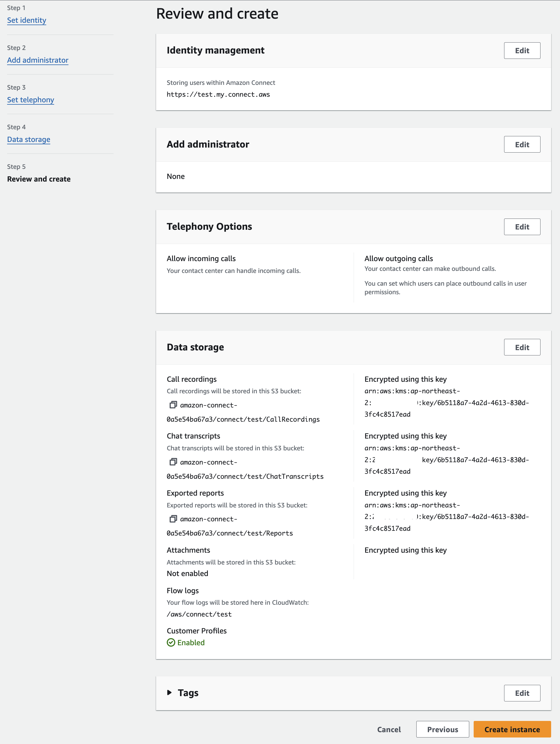Click the Allow outgoing calls label
Screen dimensions: 560x744
[399, 258]
